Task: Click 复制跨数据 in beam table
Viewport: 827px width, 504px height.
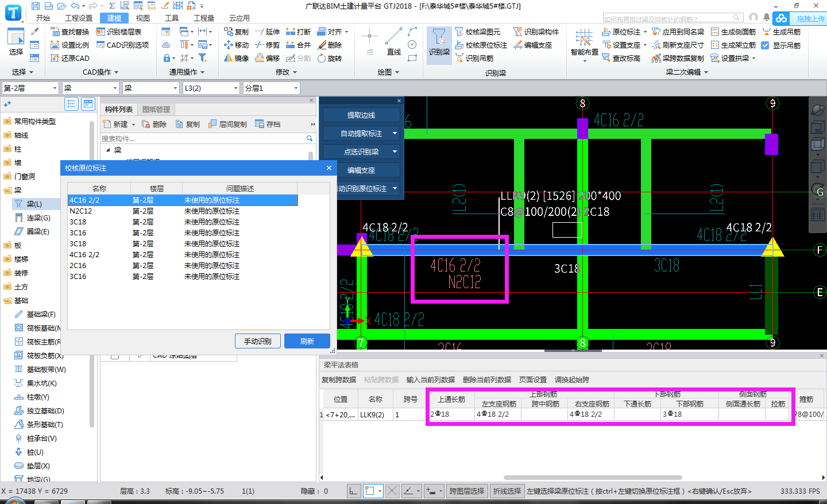Action: [339, 379]
